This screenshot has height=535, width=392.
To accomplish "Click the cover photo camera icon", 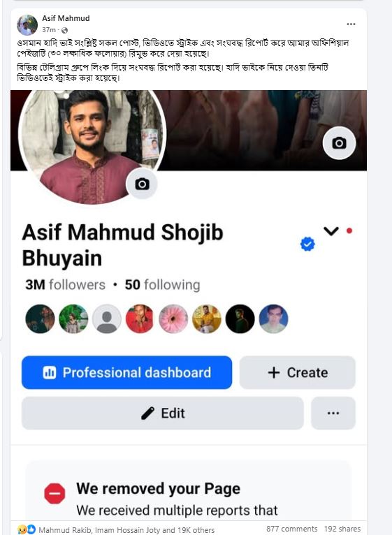I will [x=339, y=143].
